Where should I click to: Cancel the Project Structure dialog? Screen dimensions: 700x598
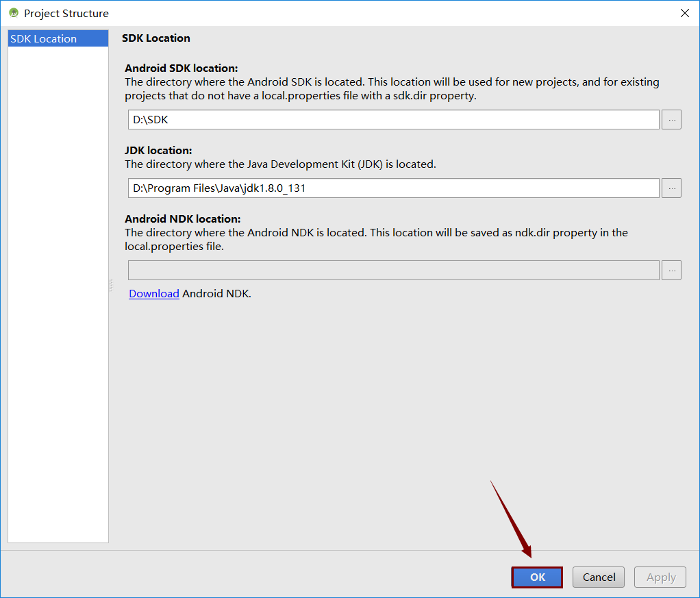(598, 577)
